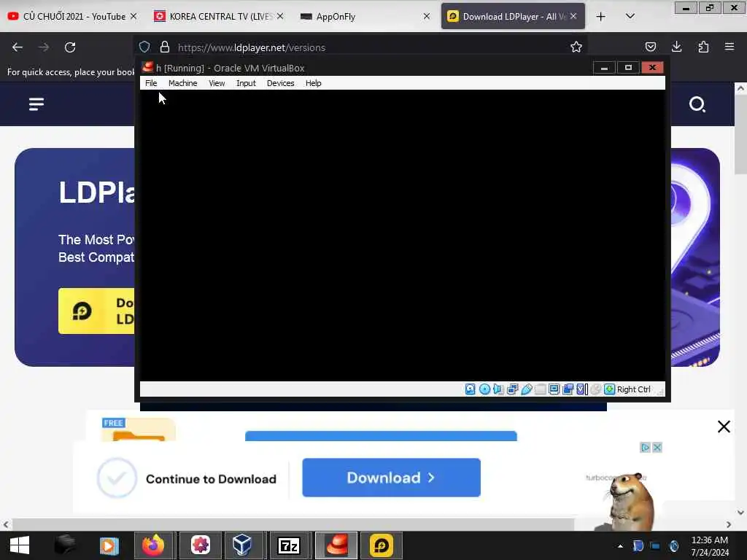Click the yellow Download LDPlayer button

click(96, 311)
